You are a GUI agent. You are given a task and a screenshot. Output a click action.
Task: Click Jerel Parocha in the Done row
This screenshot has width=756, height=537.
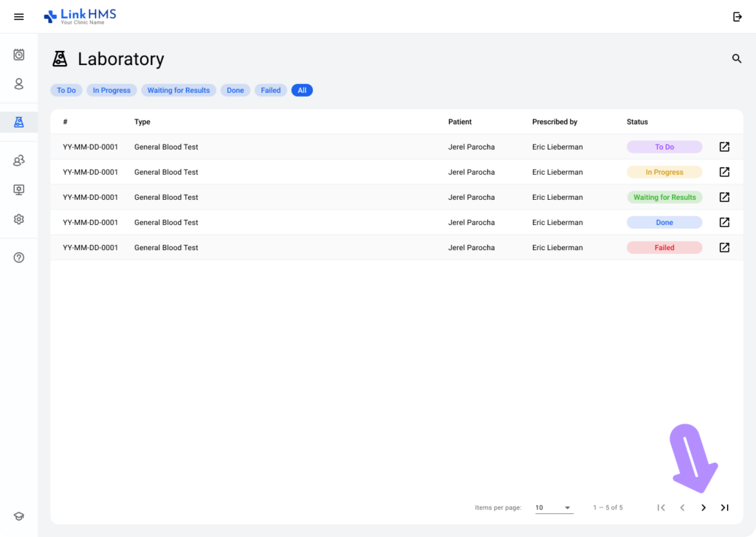(x=472, y=223)
